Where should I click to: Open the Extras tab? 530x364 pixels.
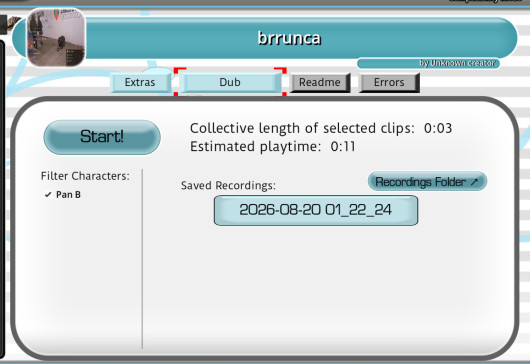[x=140, y=82]
